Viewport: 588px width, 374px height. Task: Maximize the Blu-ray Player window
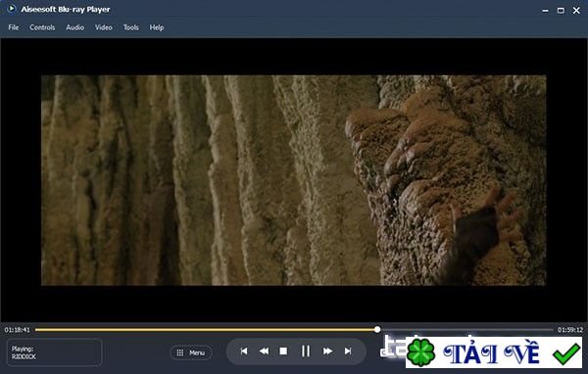561,11
